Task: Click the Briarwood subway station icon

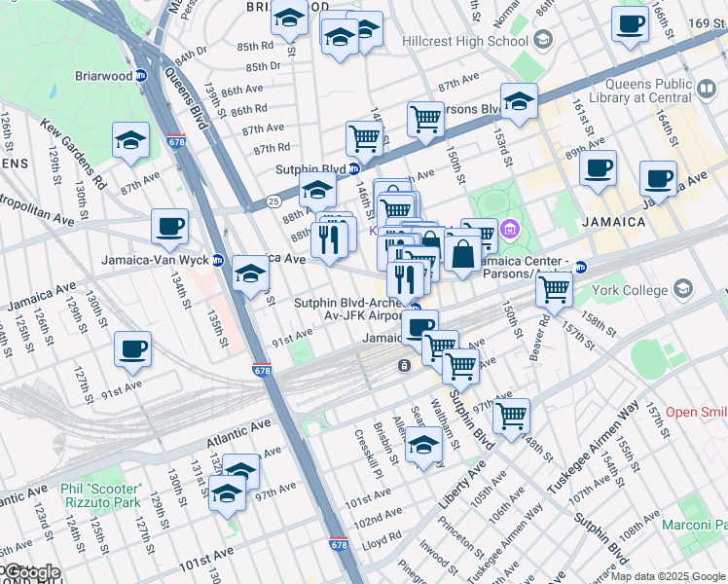Action: pyautogui.click(x=141, y=76)
